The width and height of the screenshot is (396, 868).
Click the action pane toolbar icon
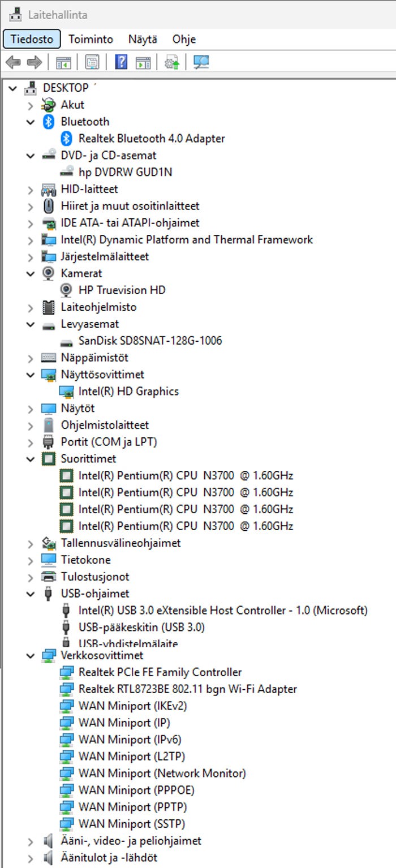point(143,62)
